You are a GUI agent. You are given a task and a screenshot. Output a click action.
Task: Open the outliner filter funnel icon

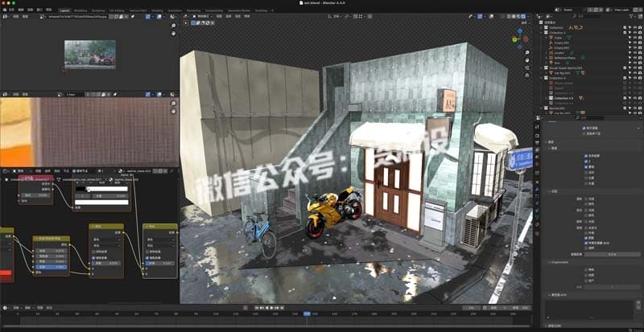[633, 16]
